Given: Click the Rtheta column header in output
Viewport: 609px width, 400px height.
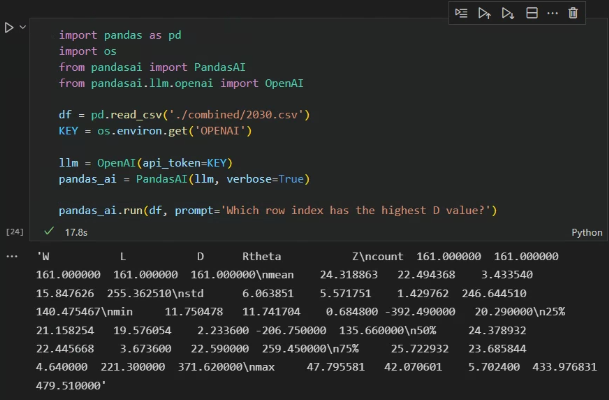Looking at the screenshot, I should pos(261,256).
